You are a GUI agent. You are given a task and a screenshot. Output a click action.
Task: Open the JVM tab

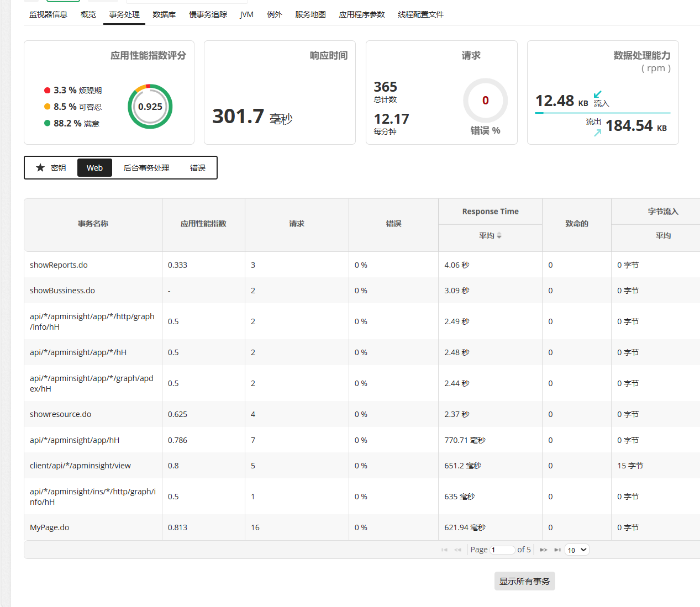pyautogui.click(x=247, y=14)
